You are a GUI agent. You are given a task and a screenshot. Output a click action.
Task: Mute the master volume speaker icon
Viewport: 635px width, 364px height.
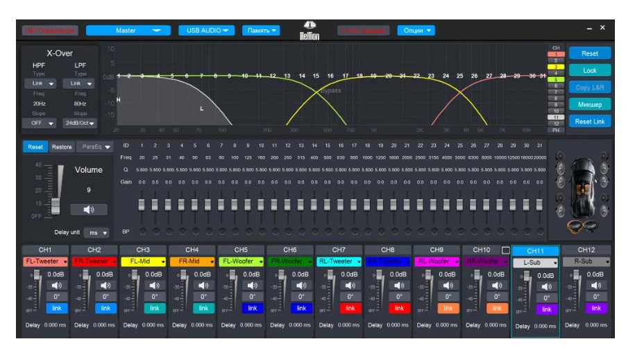(x=89, y=209)
